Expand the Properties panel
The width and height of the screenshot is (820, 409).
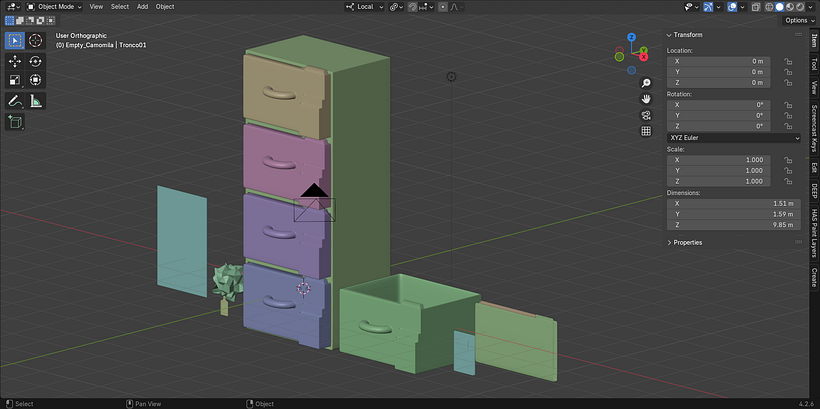point(687,243)
